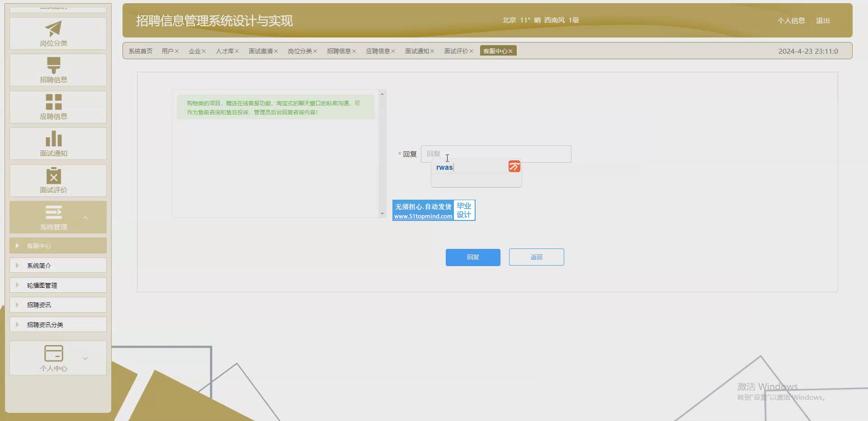Screen dimensions: 868x421
Task: Switch to the 面试通知 tab
Action: (x=417, y=51)
